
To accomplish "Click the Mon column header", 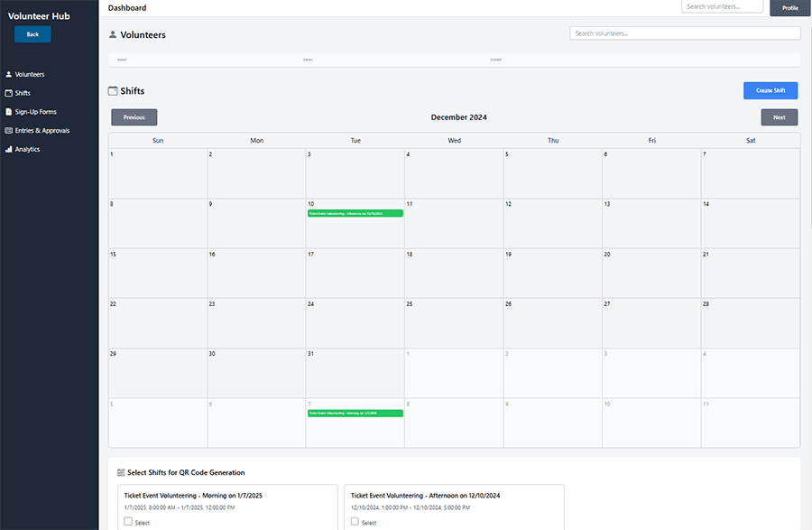I will 257,141.
